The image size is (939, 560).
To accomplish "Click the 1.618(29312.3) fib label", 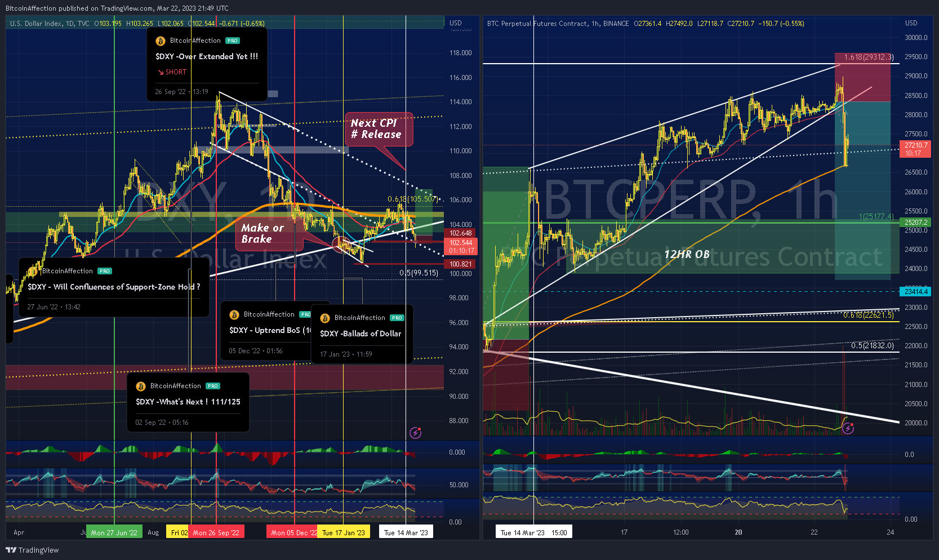I will 869,57.
